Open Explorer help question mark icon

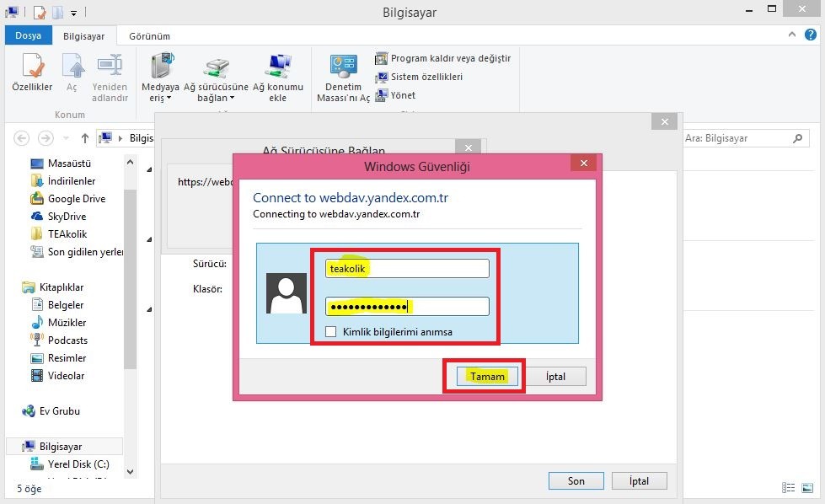(811, 35)
